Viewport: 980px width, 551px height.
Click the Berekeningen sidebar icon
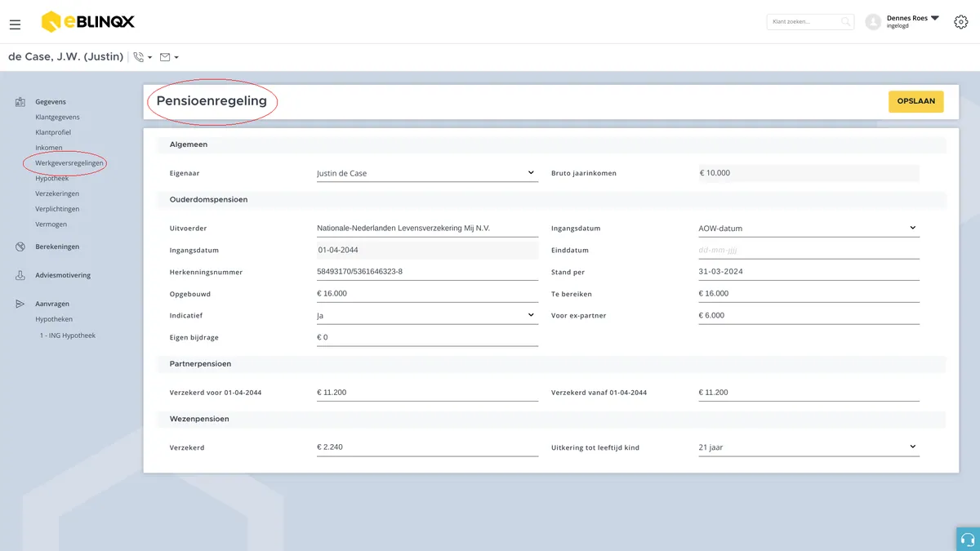20,247
